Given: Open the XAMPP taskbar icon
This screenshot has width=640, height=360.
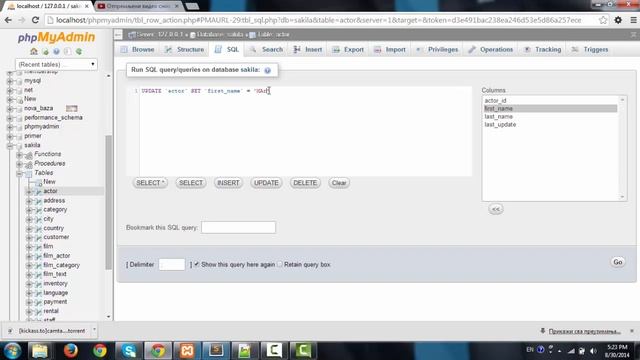Looking at the screenshot, I should pos(187,350).
